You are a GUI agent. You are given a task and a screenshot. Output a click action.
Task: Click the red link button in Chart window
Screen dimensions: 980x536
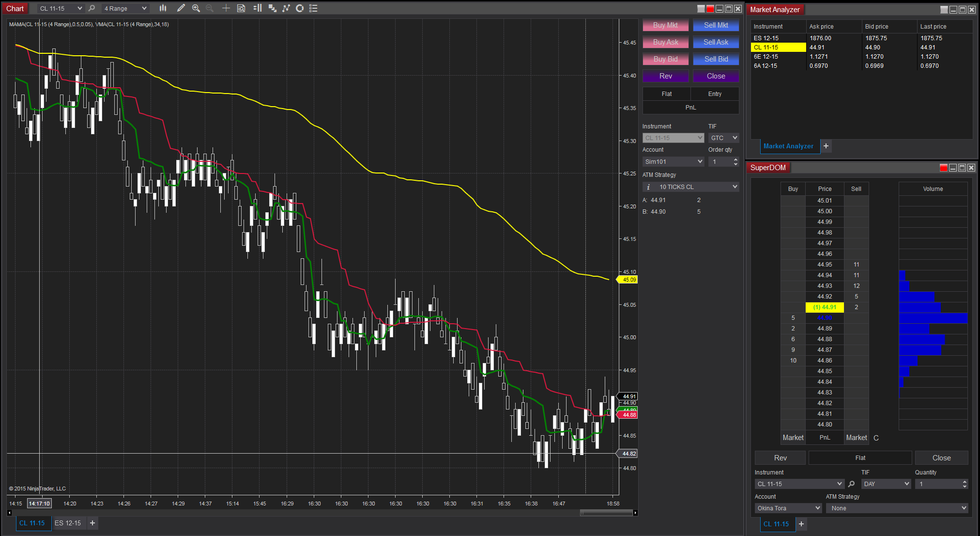point(710,9)
